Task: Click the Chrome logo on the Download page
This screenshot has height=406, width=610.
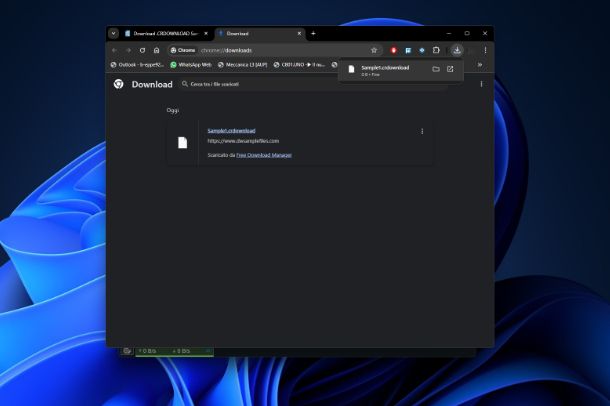Action: pyautogui.click(x=119, y=84)
